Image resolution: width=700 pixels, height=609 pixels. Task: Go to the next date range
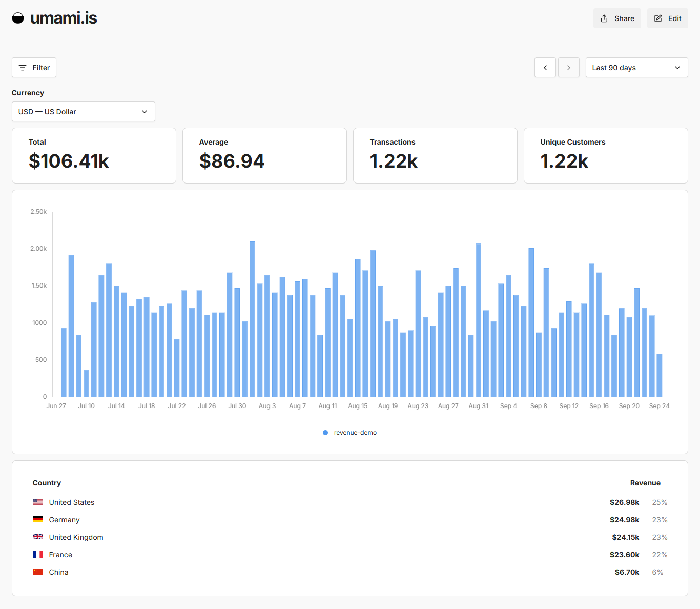click(568, 68)
